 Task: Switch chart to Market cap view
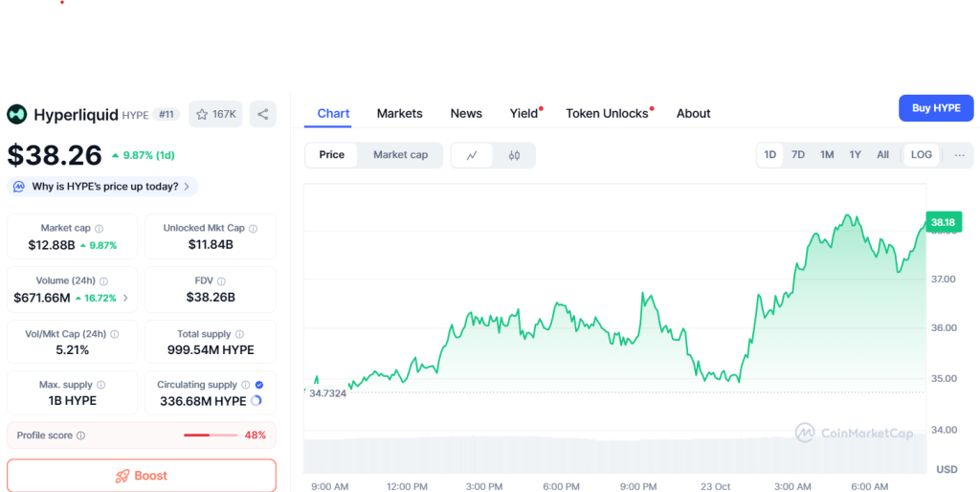pos(400,155)
